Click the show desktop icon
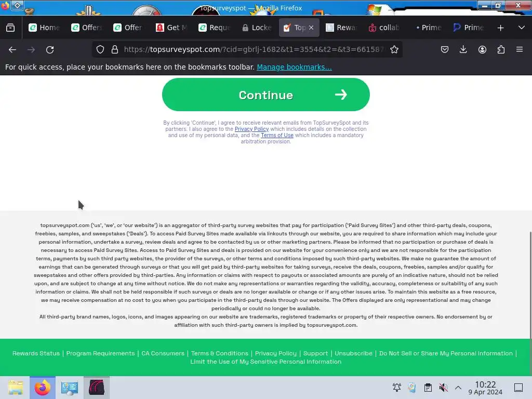 pos(518,388)
